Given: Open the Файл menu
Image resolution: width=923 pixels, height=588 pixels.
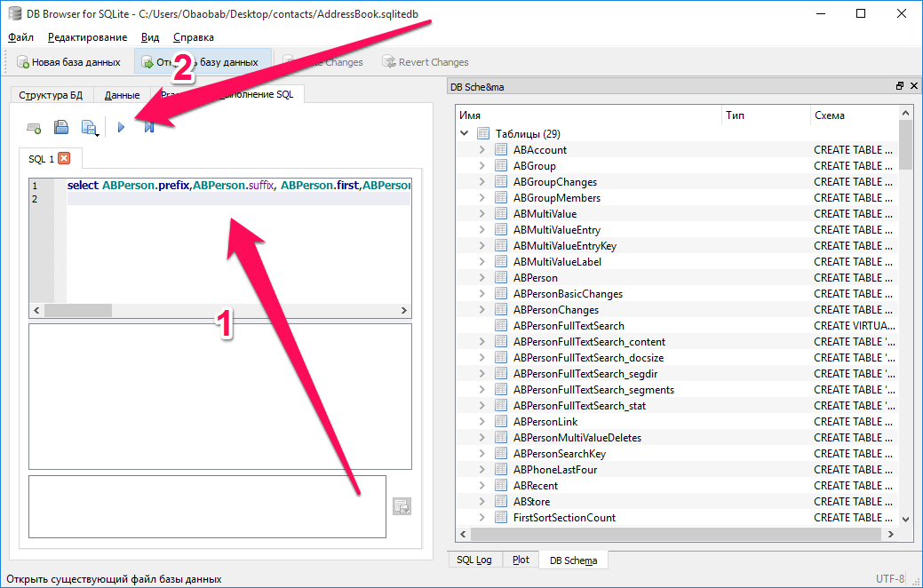Looking at the screenshot, I should click(20, 37).
